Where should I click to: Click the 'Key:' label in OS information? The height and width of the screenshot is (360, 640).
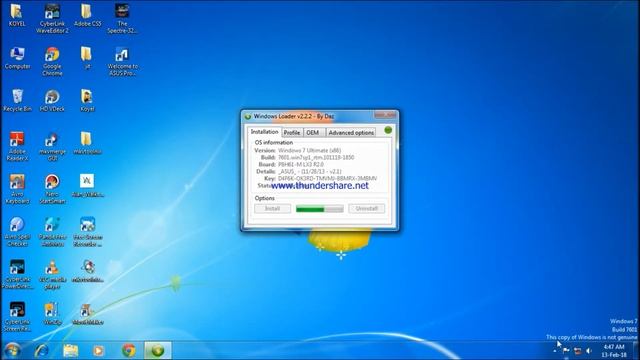pyautogui.click(x=269, y=178)
